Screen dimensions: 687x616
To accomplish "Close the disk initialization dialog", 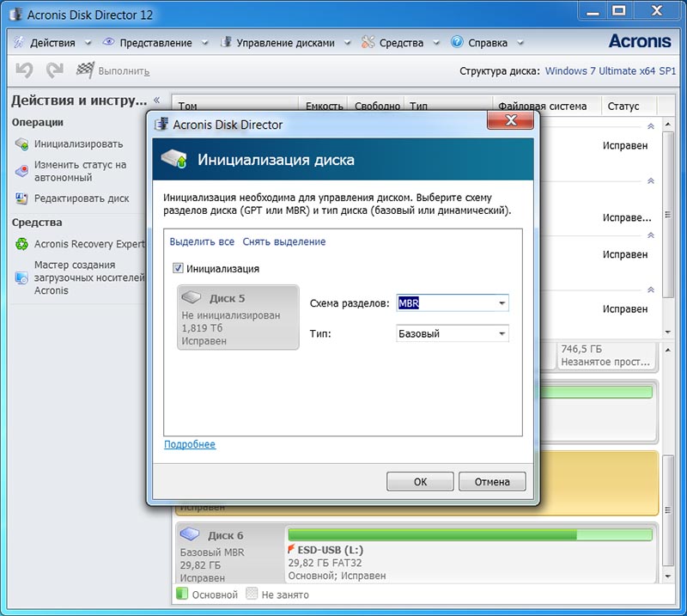I will [x=510, y=120].
